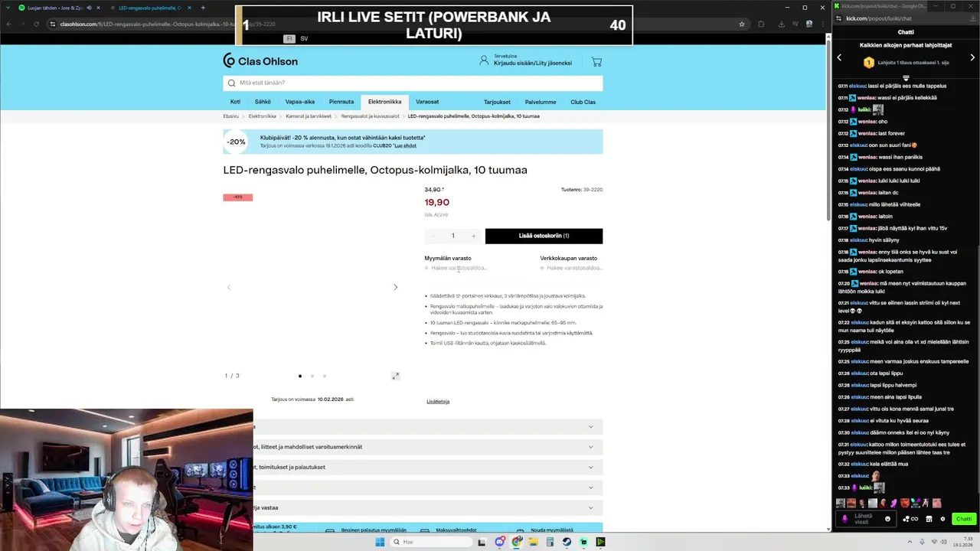Click the green Chatti send button
The width and height of the screenshot is (980, 551).
pyautogui.click(x=964, y=519)
